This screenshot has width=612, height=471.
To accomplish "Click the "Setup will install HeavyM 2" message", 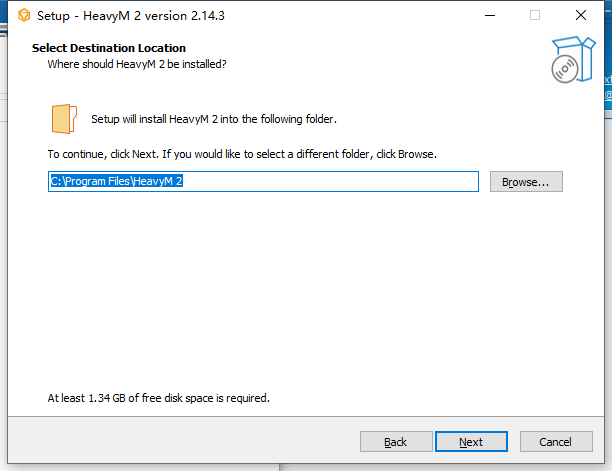I will click(x=213, y=119).
